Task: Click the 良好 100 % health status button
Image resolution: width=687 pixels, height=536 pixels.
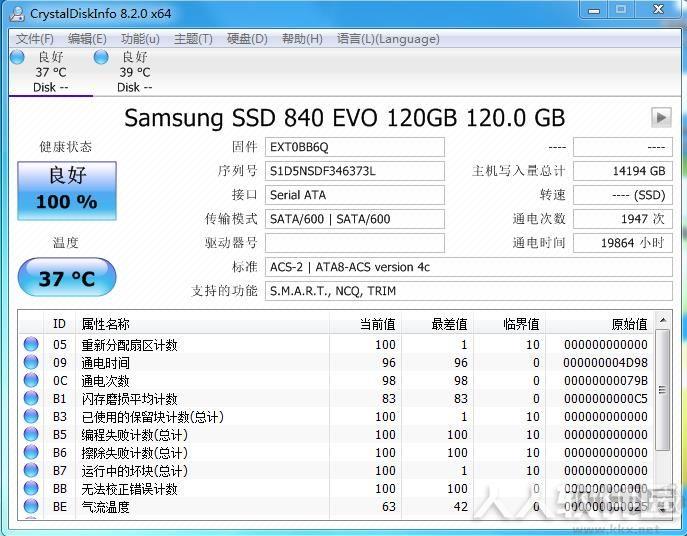Action: (x=67, y=191)
